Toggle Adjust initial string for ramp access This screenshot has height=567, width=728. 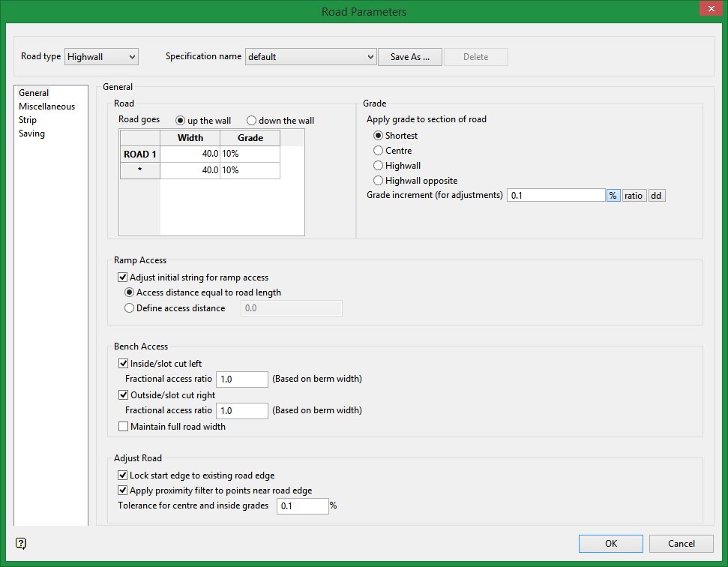coord(124,277)
